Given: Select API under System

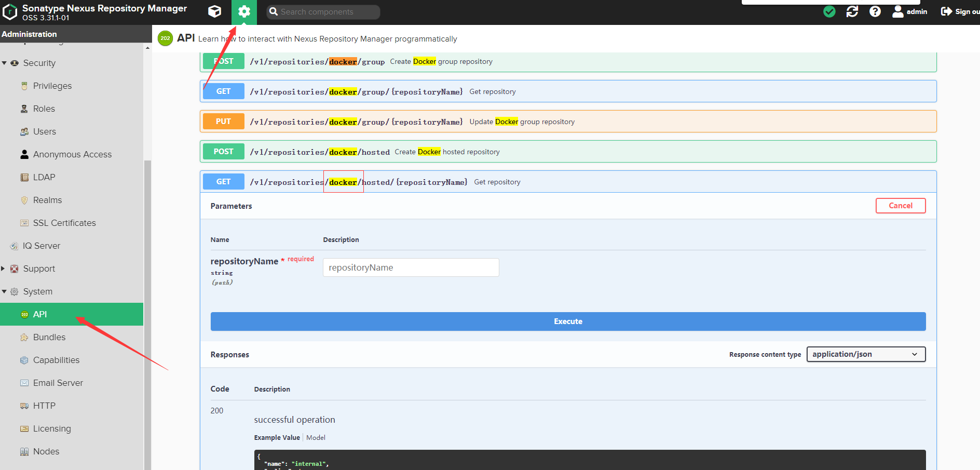Looking at the screenshot, I should coord(72,314).
